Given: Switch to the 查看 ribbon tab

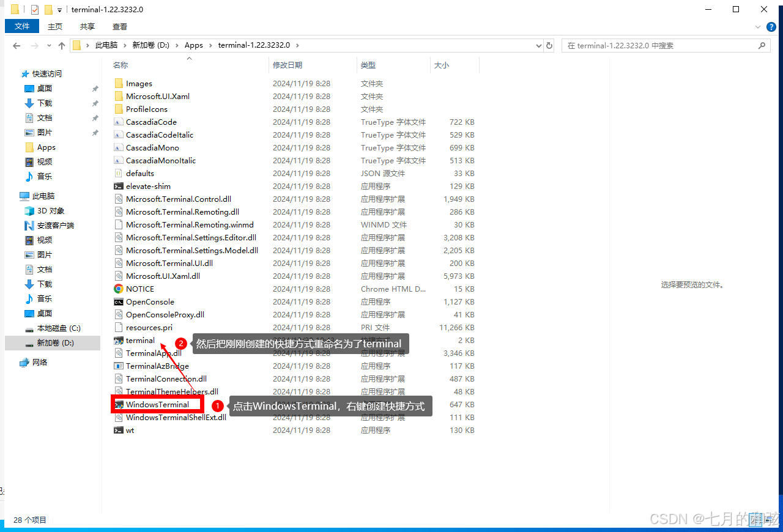Looking at the screenshot, I should coord(120,26).
